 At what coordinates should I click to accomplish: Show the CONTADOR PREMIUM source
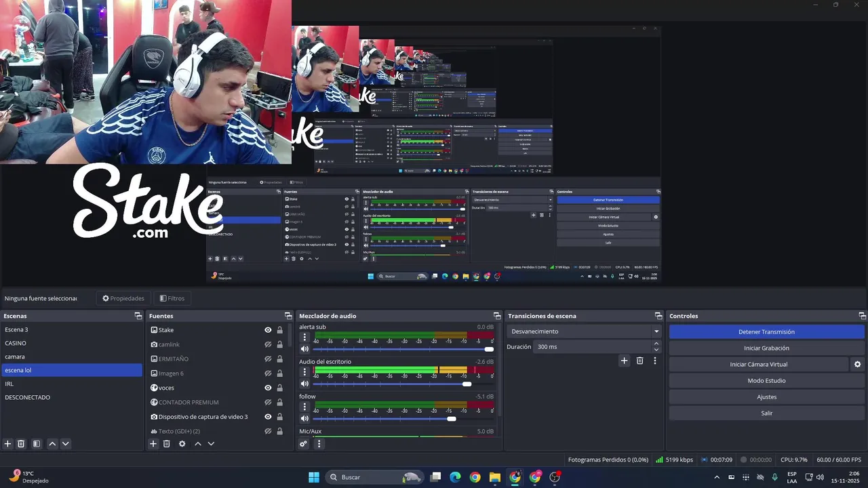click(x=268, y=402)
